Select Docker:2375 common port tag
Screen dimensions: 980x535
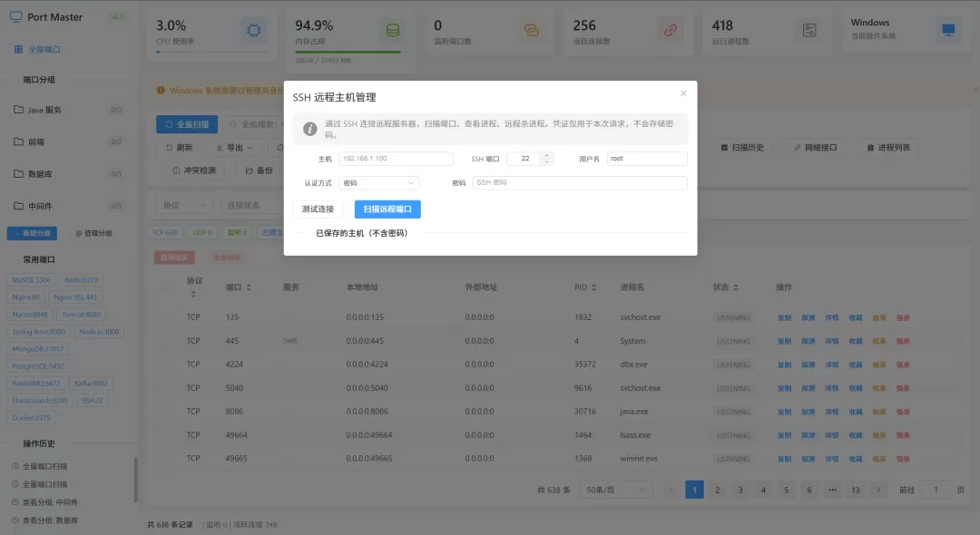pos(31,418)
